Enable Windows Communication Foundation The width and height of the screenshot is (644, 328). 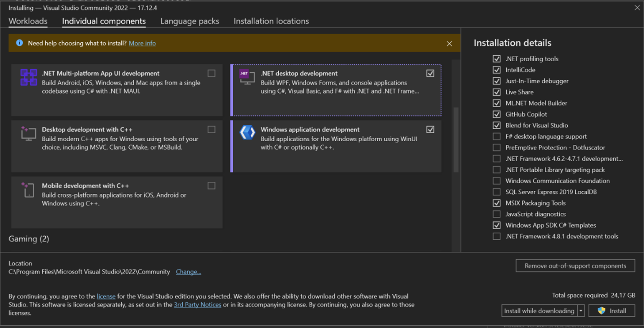click(x=496, y=181)
